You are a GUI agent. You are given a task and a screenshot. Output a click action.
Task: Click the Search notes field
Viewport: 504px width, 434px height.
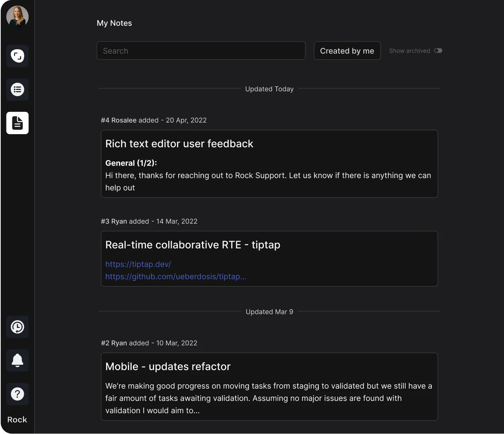[x=201, y=51]
